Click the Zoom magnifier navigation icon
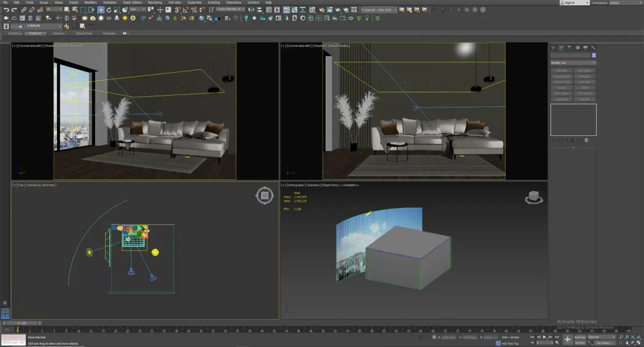Screen dimensions: 644x347 pyautogui.click(x=621, y=337)
